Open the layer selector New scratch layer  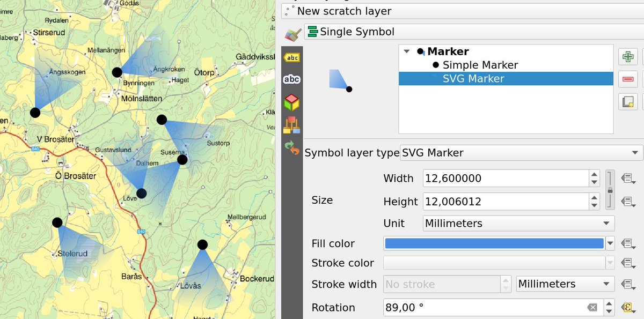(462, 11)
